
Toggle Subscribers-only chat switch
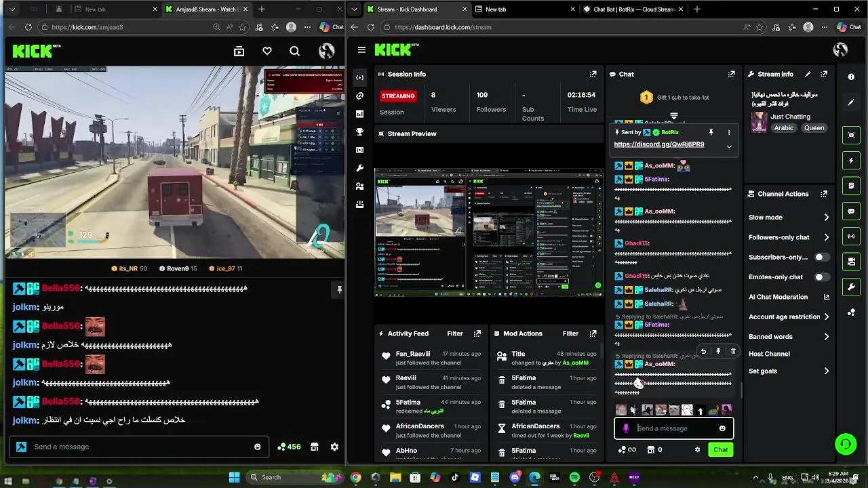pyautogui.click(x=822, y=257)
